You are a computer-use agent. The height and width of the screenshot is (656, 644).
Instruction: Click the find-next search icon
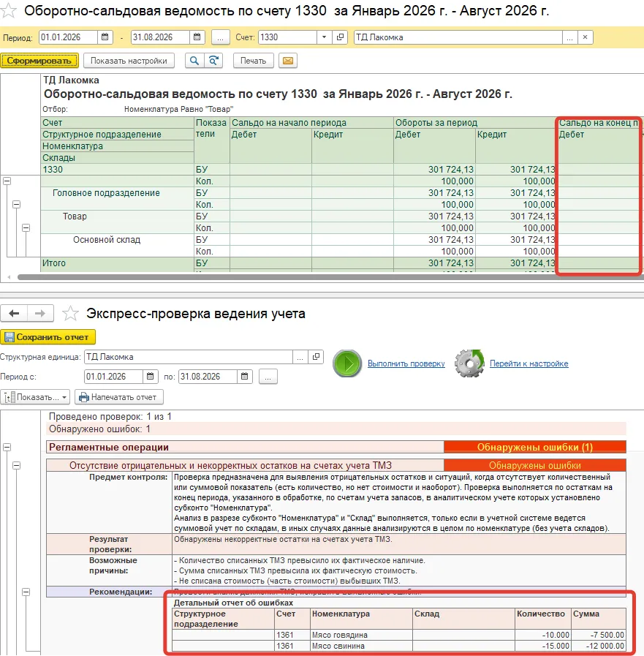pos(213,61)
